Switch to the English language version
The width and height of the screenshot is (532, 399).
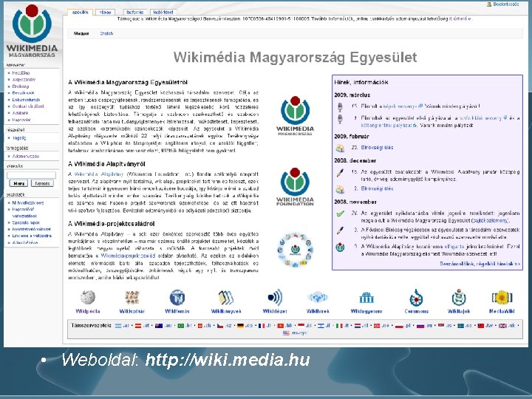tap(106, 33)
